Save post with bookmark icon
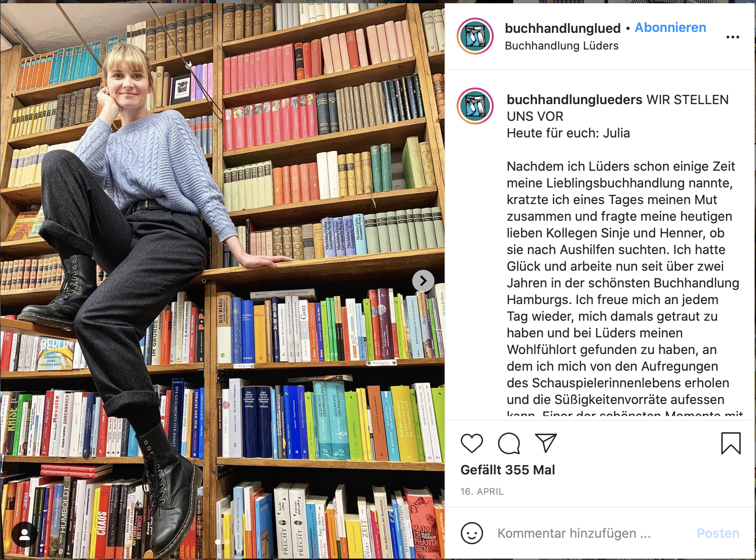This screenshot has width=756, height=560. [731, 443]
